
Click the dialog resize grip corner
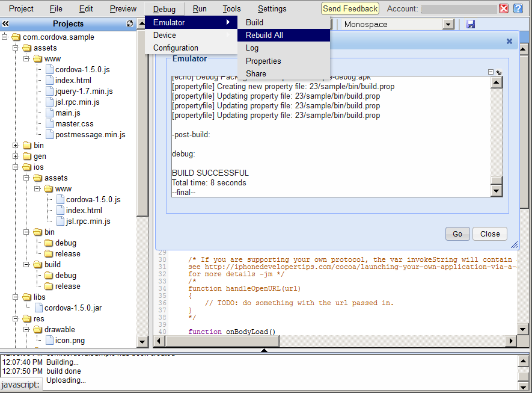point(515,244)
